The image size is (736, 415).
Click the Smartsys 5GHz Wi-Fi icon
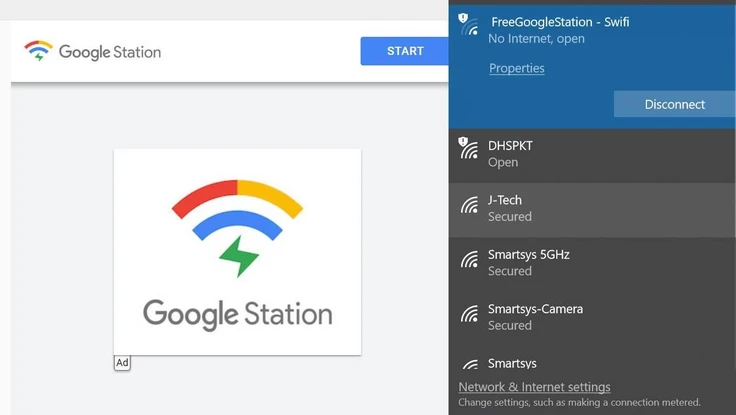tap(469, 259)
